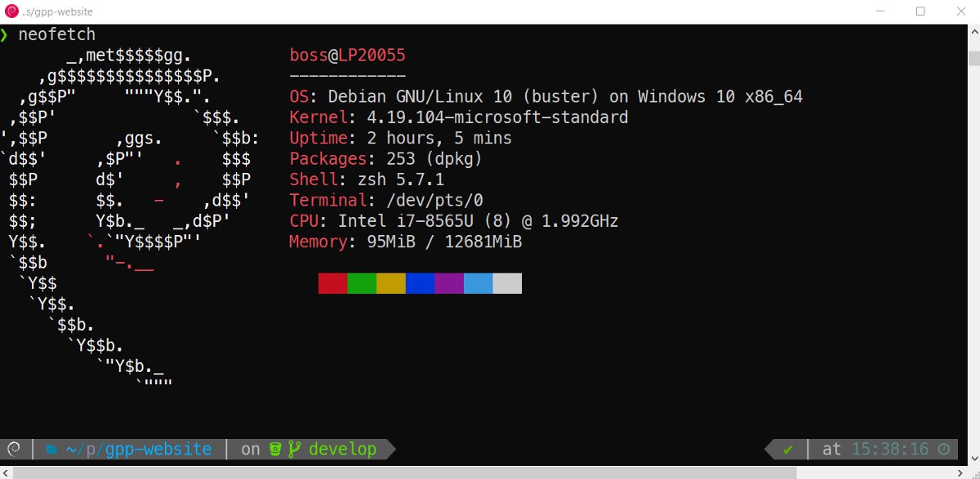Click the dark blue color block
The image size is (980, 479).
420,283
